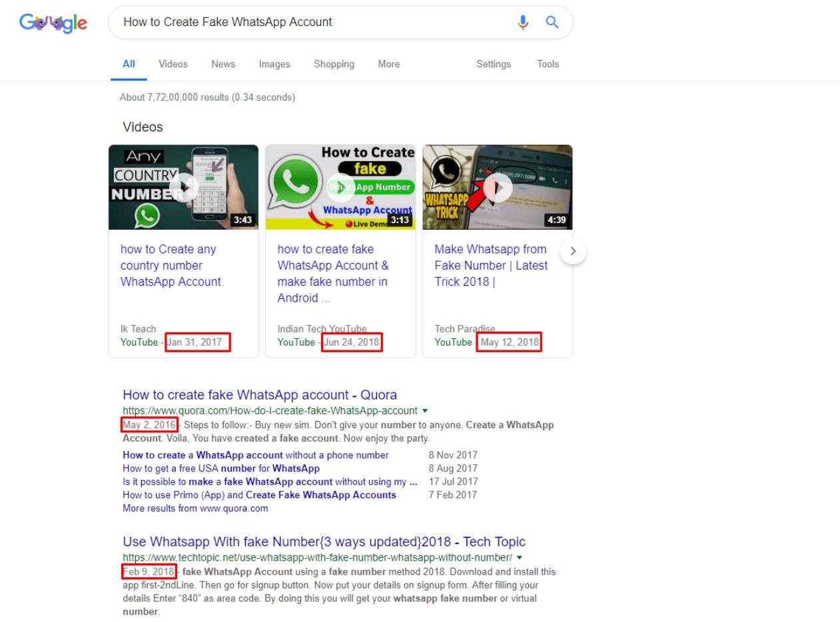
Task: Click the '17 Jul 2017' sitelink date
Action: tap(452, 481)
